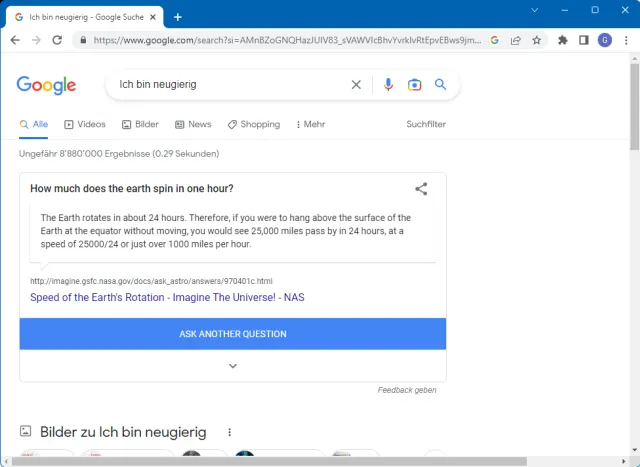The width and height of the screenshot is (640, 467).
Task: Close the 'Ich bin neugierig' tab
Action: pyautogui.click(x=153, y=17)
